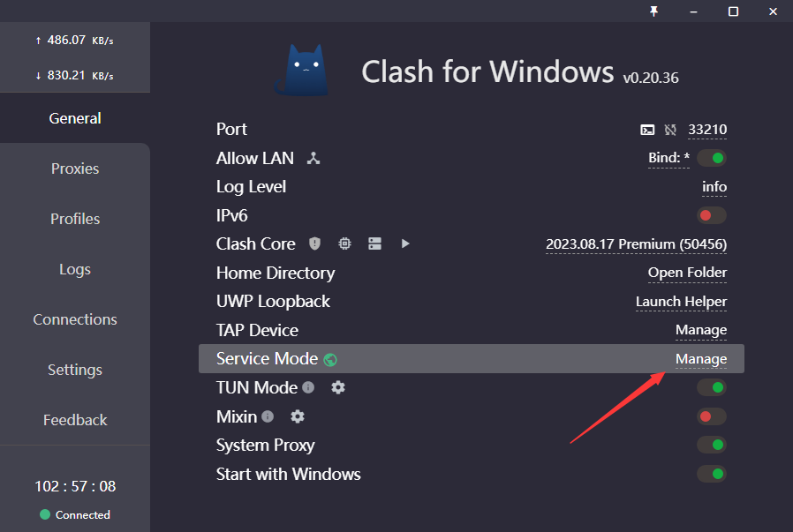Change the Log Level info value
This screenshot has width=793, height=532.
[714, 187]
